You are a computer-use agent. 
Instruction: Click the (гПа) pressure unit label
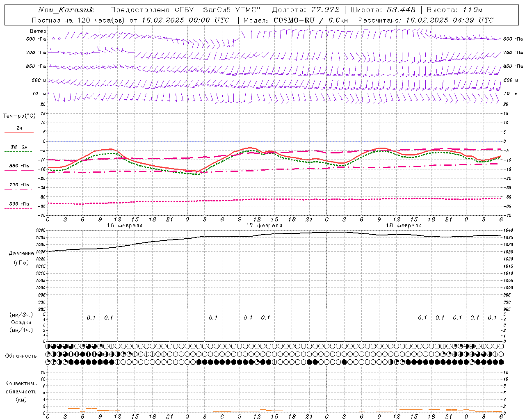21,262
